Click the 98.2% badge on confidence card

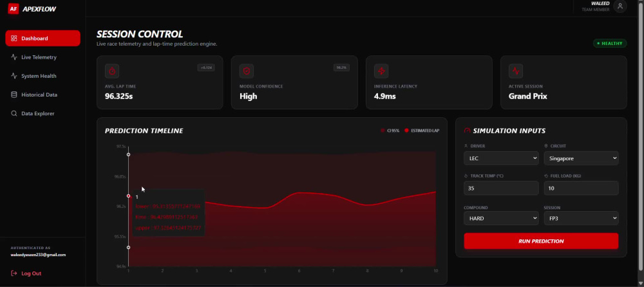pos(341,68)
